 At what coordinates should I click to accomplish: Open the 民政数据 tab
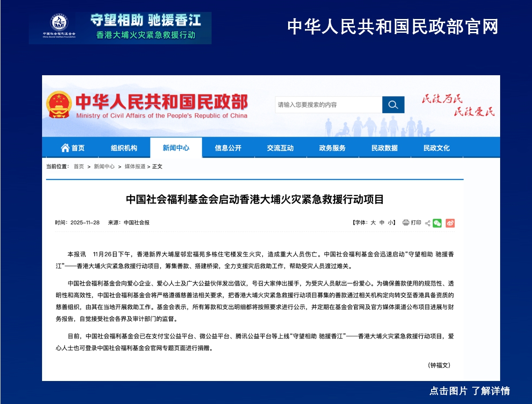(385, 148)
